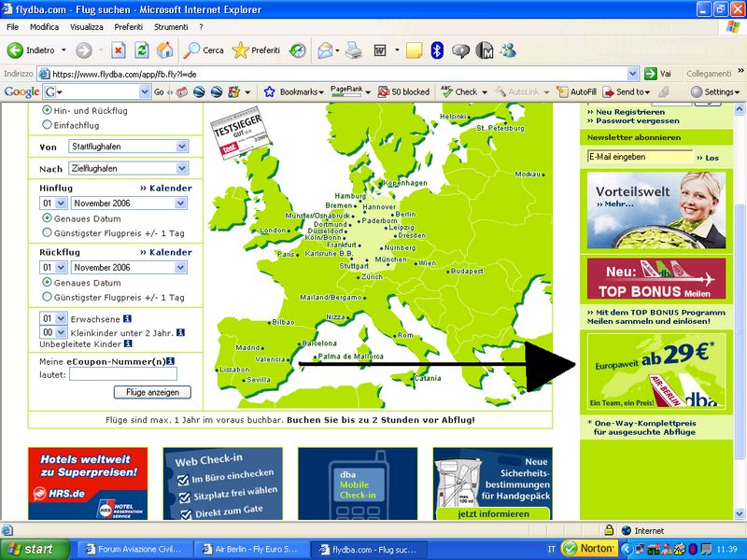Click the Passwort vergessen link
The image size is (747, 560).
coord(633,121)
